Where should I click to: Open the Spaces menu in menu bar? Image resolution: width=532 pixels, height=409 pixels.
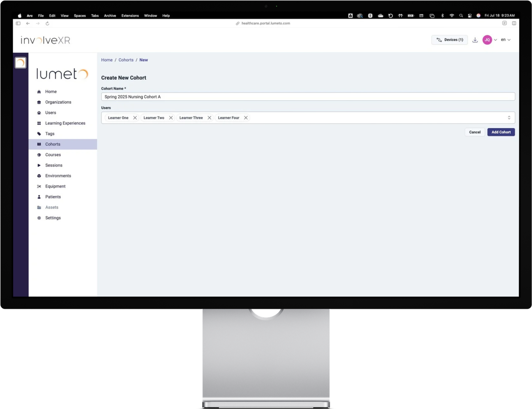click(80, 16)
